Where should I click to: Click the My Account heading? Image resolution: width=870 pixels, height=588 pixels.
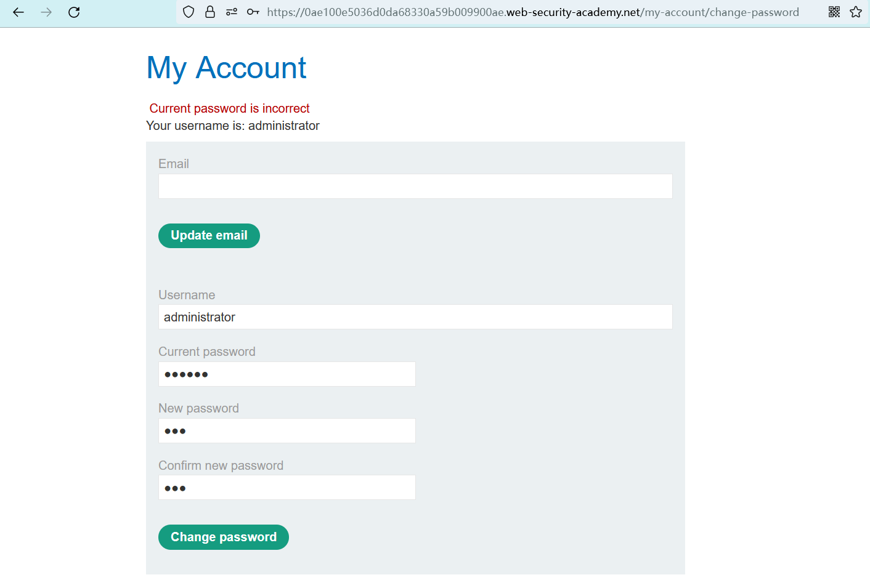(226, 68)
